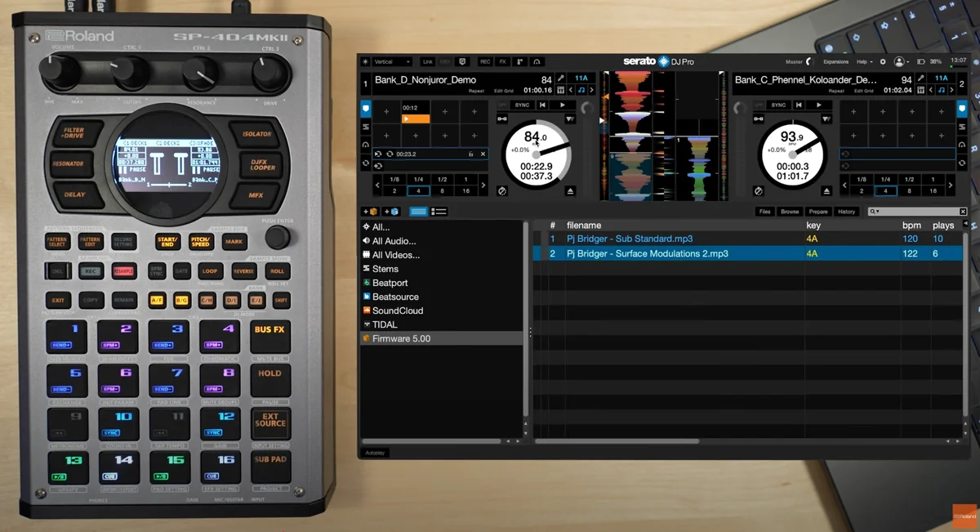Create a new smart crate
This screenshot has width=980, height=532.
(x=391, y=212)
